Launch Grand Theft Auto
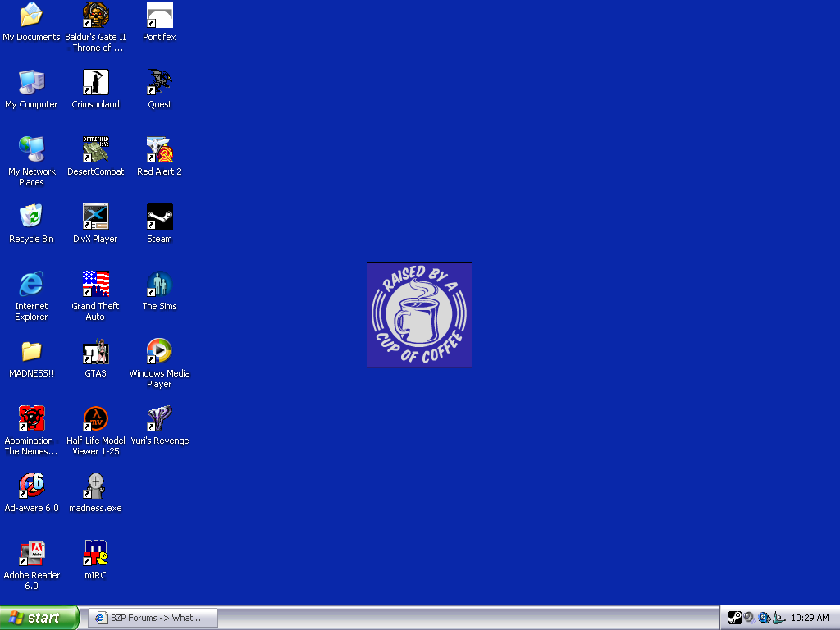 [x=95, y=290]
